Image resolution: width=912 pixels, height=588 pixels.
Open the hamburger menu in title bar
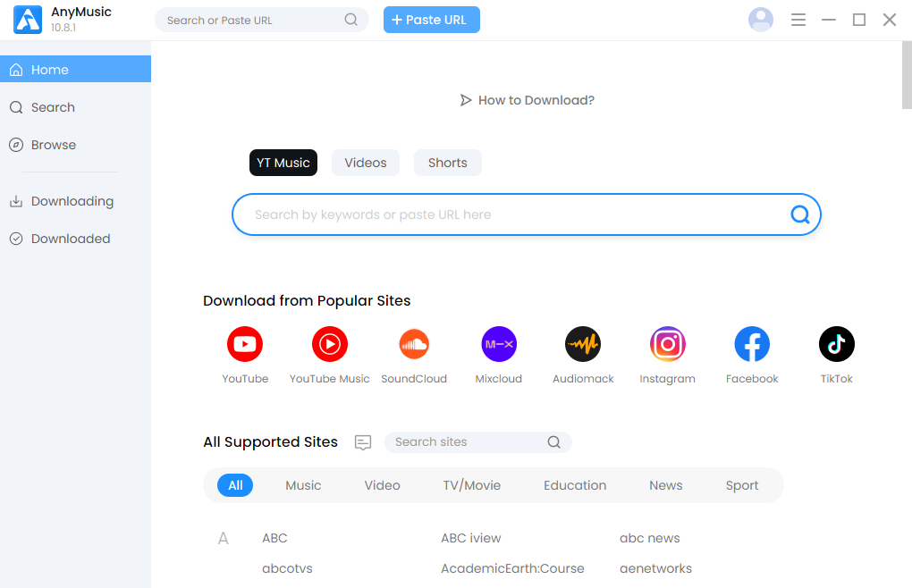[798, 20]
